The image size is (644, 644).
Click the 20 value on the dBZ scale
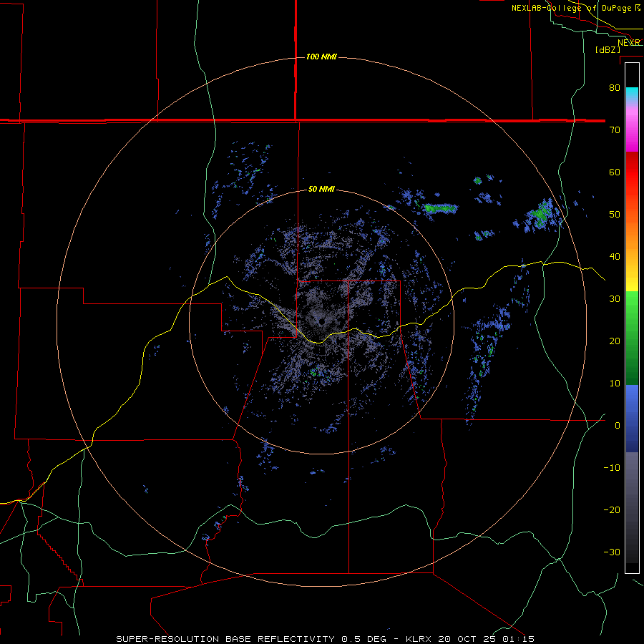615,341
